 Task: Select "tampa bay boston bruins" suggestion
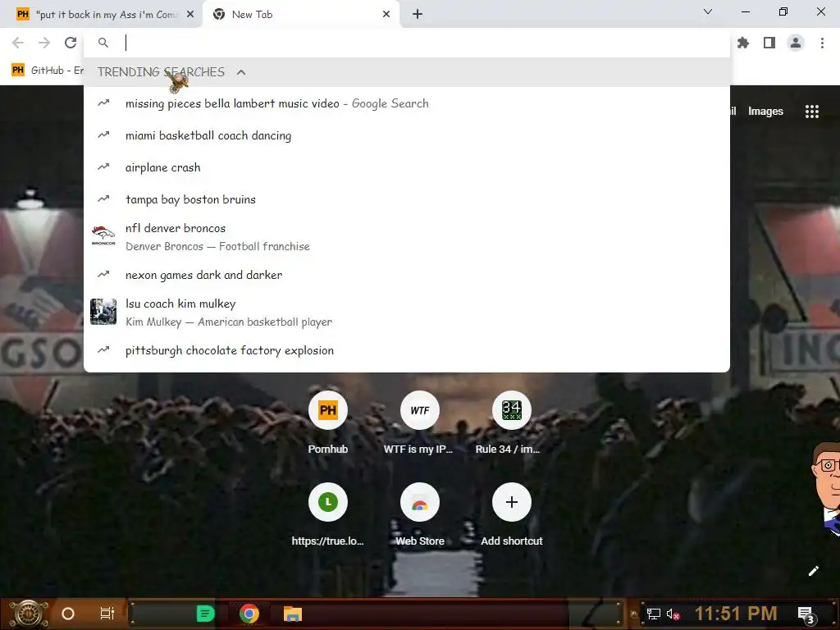[407, 199]
